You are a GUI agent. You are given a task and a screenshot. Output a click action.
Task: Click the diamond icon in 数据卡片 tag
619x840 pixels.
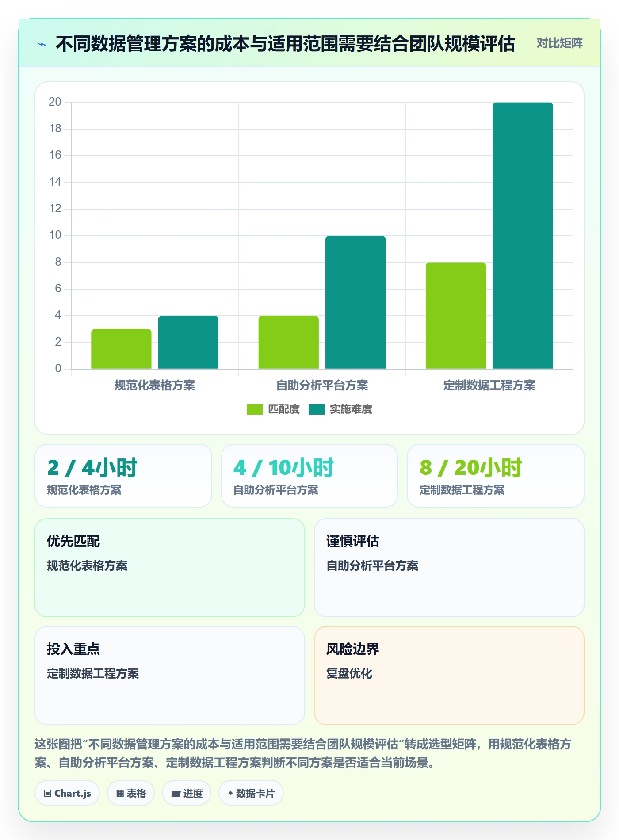coord(230,793)
